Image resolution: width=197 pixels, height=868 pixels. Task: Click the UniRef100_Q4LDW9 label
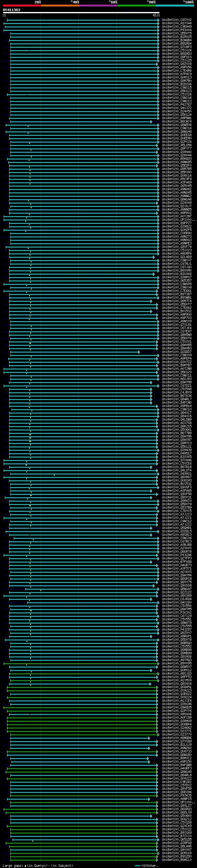[177, 419]
